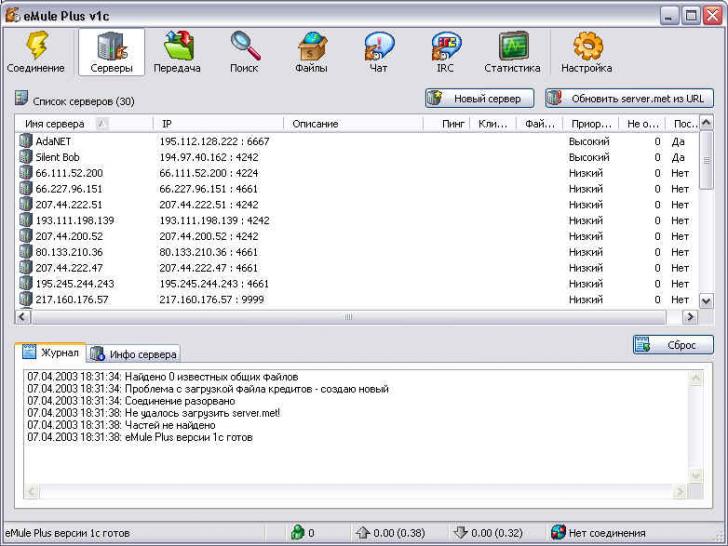Click the Сброс reset button
The height and width of the screenshot is (546, 728).
(x=673, y=345)
